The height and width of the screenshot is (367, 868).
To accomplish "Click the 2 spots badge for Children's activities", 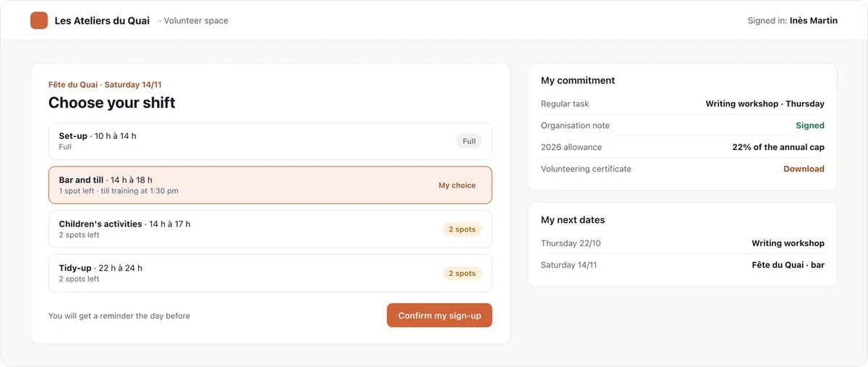I will (x=461, y=229).
